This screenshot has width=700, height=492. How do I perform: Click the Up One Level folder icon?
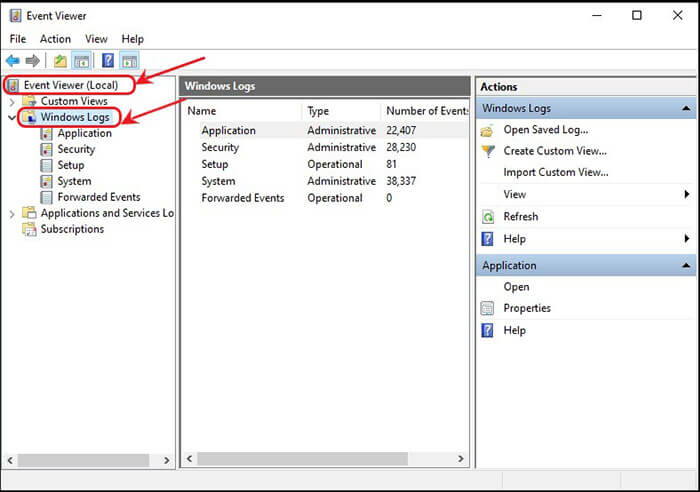(x=60, y=60)
